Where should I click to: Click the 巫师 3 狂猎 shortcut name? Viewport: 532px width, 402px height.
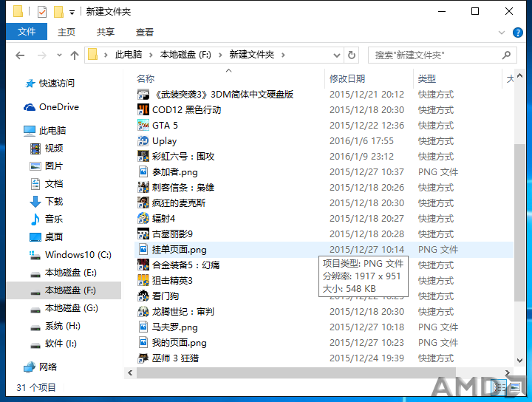point(175,358)
